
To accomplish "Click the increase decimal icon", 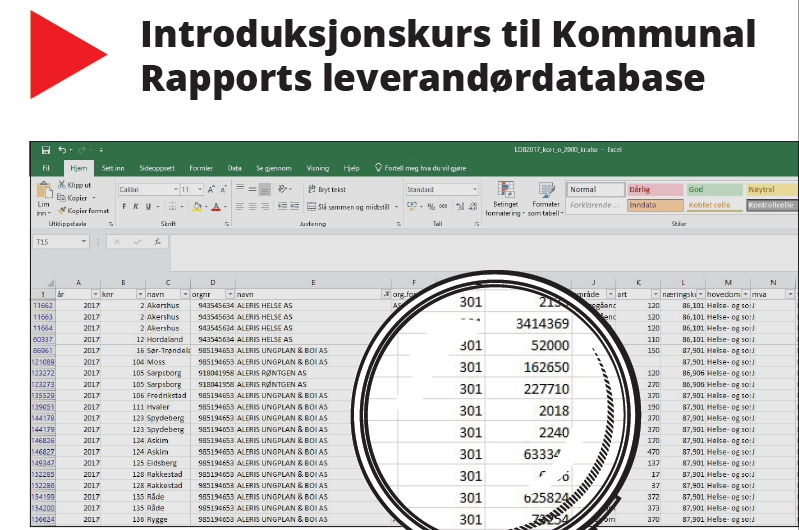I will 460,206.
